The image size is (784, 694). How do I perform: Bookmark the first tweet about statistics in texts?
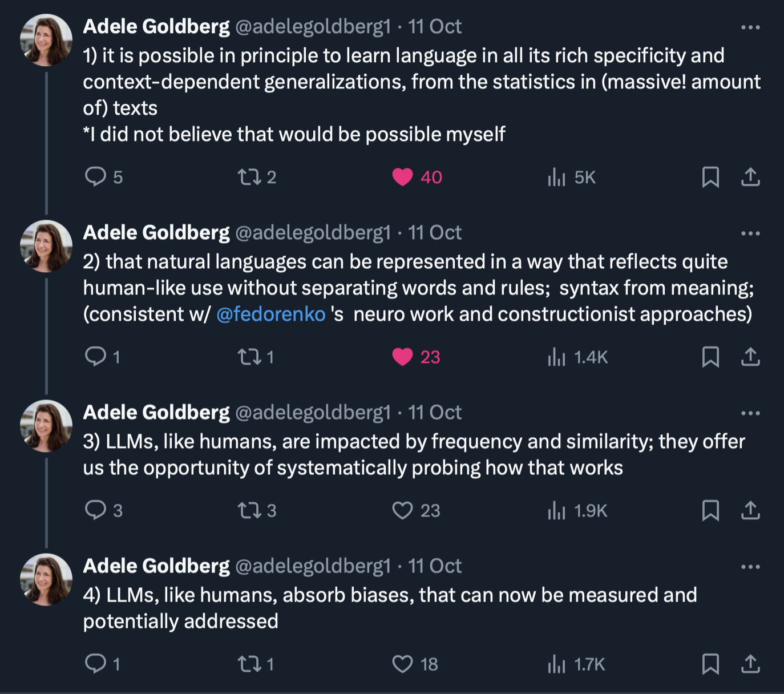point(710,177)
